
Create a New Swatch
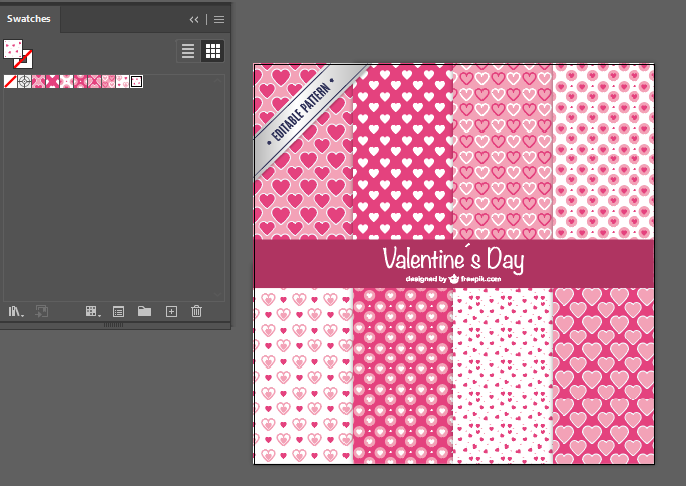click(x=171, y=311)
